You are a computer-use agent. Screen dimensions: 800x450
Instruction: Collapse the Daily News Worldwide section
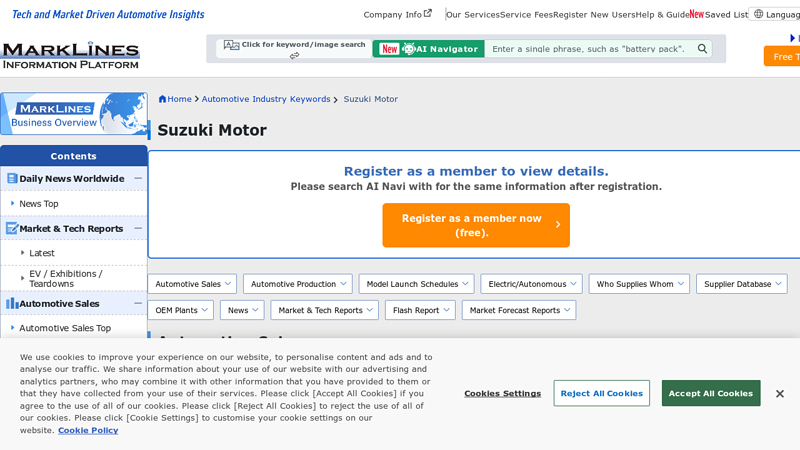click(x=138, y=179)
